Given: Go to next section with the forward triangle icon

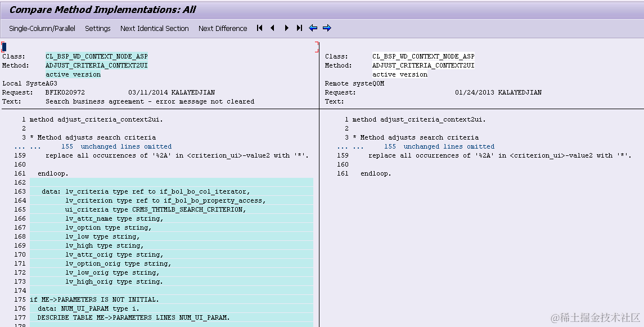Looking at the screenshot, I should tap(286, 28).
